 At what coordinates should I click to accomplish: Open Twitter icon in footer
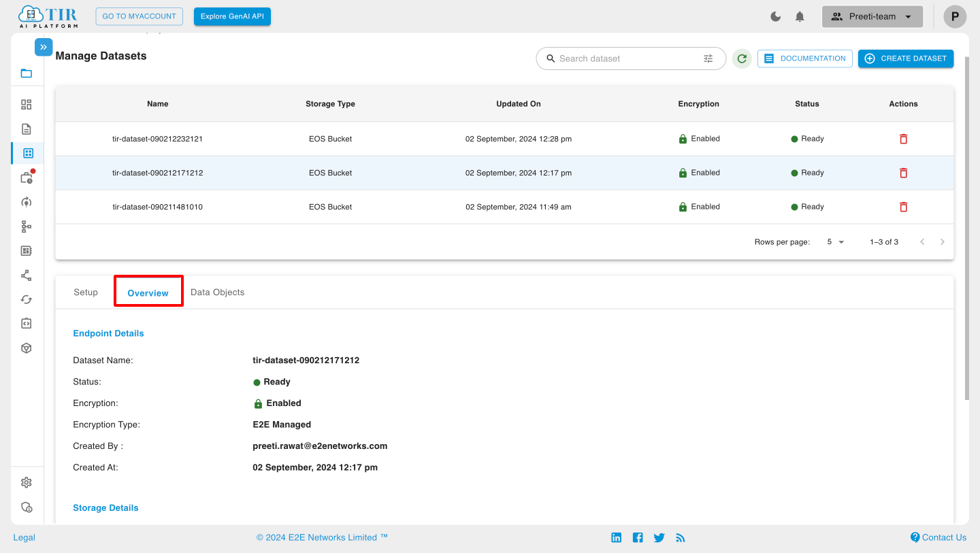(x=659, y=537)
